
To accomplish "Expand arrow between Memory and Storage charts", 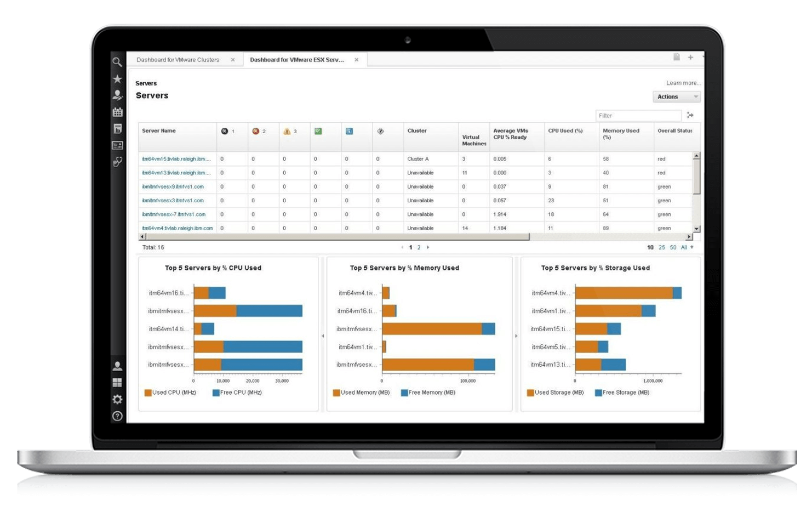I will (x=516, y=336).
